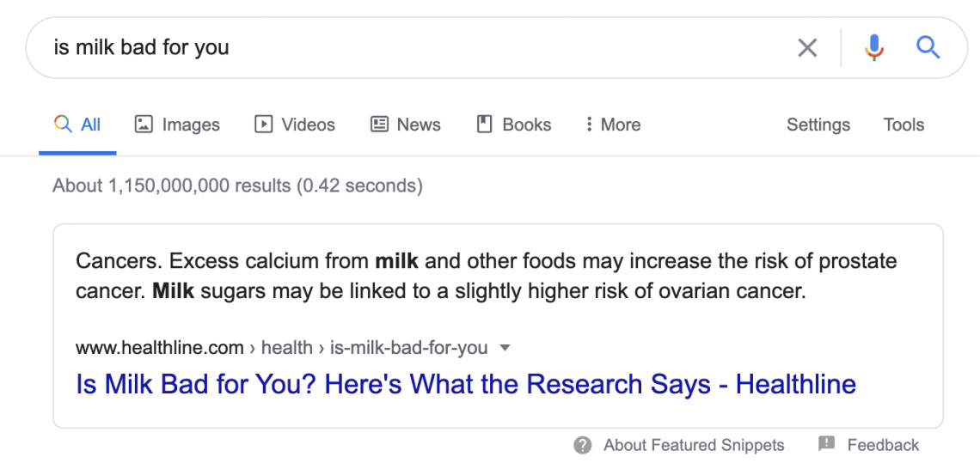This screenshot has height=469, width=980.
Task: Click the www.healthline.com breadcrumb URL
Action: pyautogui.click(x=160, y=348)
